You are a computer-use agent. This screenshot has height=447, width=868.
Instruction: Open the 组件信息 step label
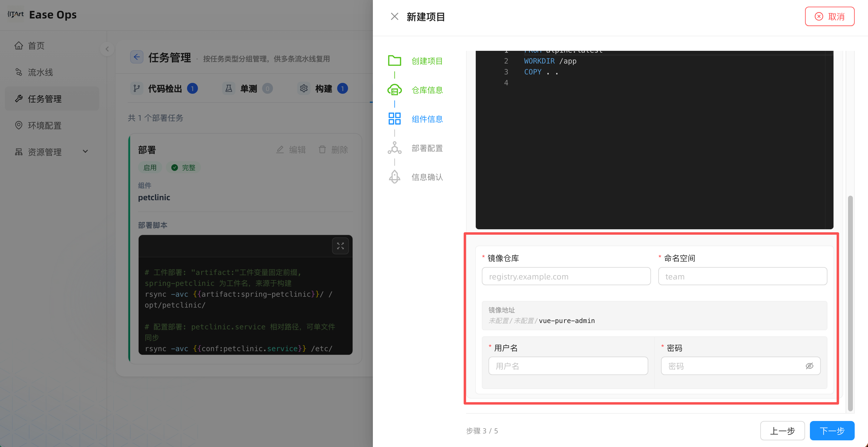pyautogui.click(x=427, y=119)
